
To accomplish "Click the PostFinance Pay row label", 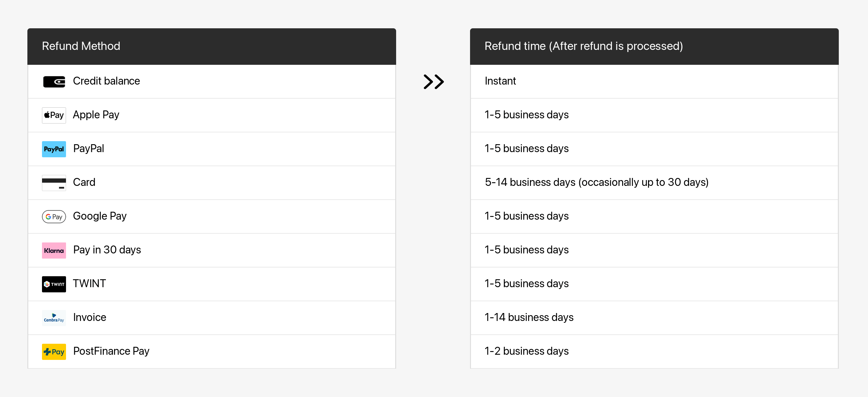I will click(111, 351).
